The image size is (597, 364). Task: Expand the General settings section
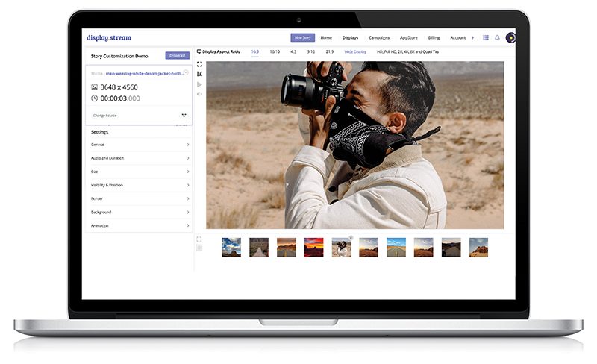tap(140, 145)
